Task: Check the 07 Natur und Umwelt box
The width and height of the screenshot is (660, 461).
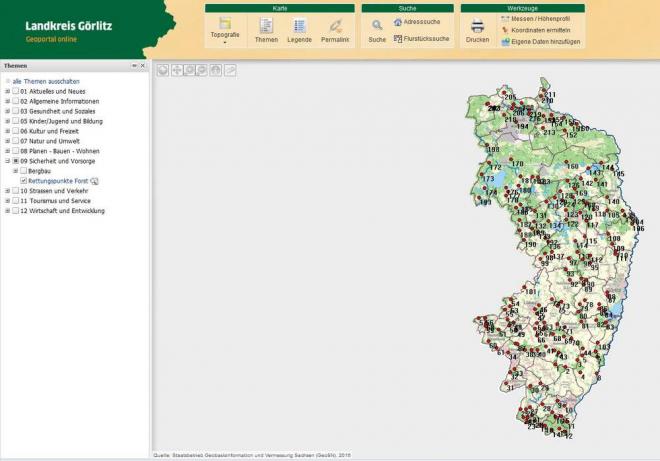Action: coord(16,141)
